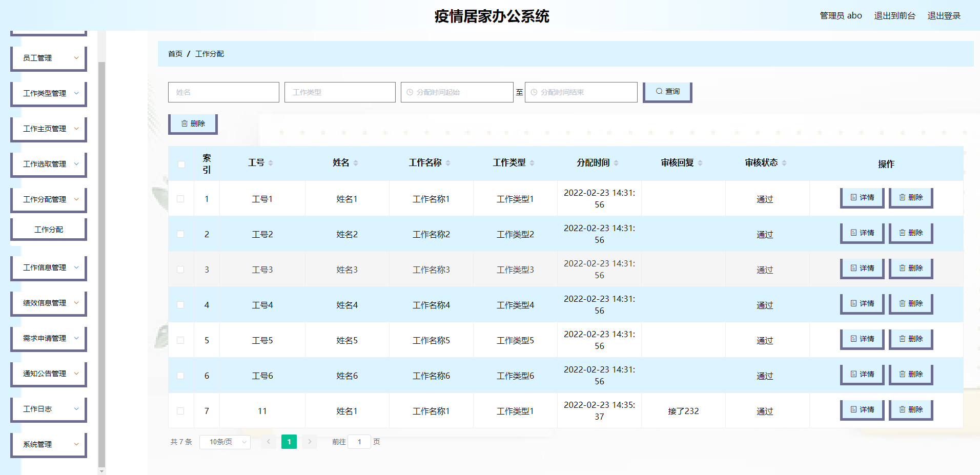The width and height of the screenshot is (980, 475).
Task: Click the clock icon in end time field
Action: [x=534, y=92]
